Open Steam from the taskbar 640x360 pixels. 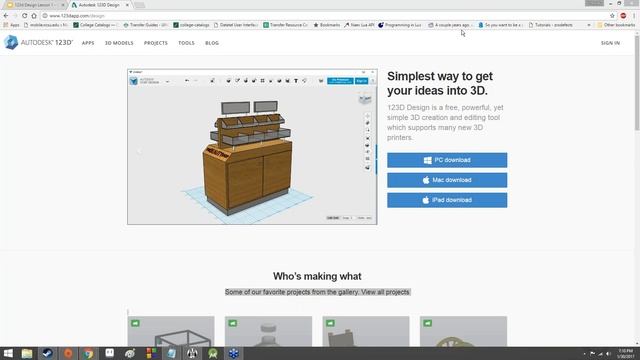[48, 353]
